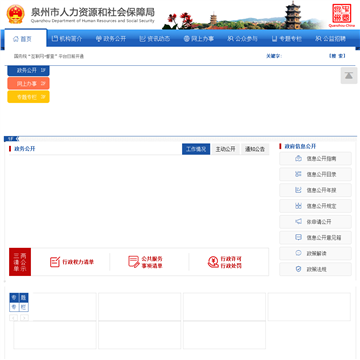Image resolution: width=360 pixels, height=360 pixels.
Task: Click the 搜索 search button
Action: (337, 56)
